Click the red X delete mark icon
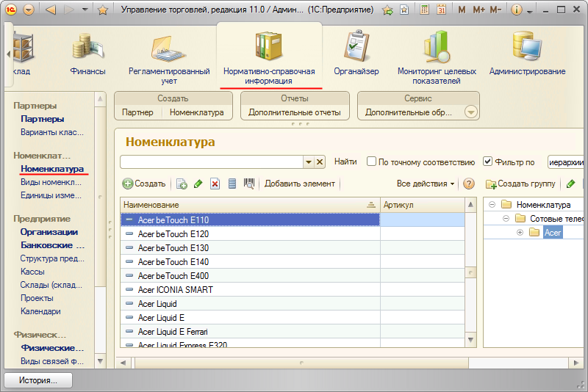Image resolution: width=588 pixels, height=392 pixels. tap(215, 184)
